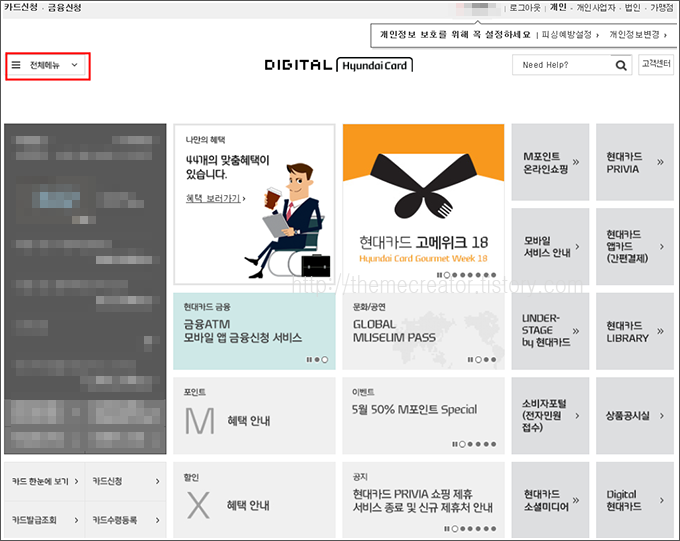Select first dot on 공지 banner
680x541 pixels.
point(454,529)
